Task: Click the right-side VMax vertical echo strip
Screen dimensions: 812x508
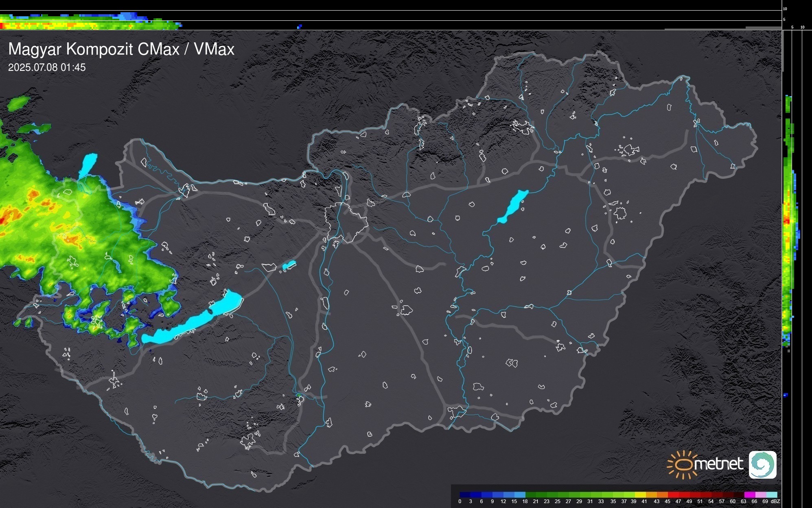Action: point(788,220)
